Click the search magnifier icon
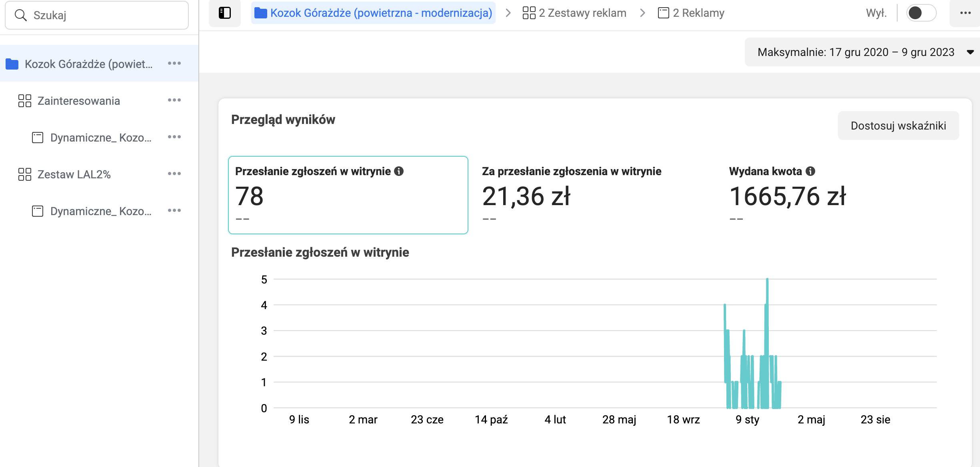Viewport: 980px width, 467px height. pyautogui.click(x=20, y=15)
